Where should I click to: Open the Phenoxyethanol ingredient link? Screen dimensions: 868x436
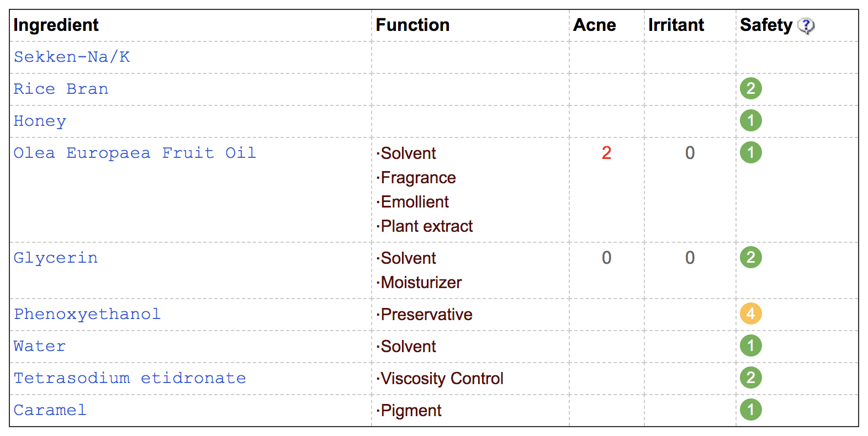pos(87,315)
